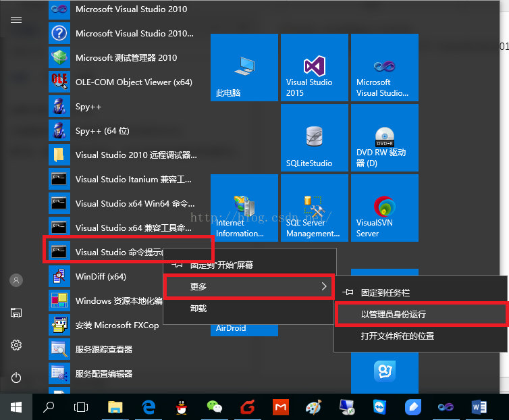Open DVD RW 驱动器 (D) tile
509x420 pixels.
coord(385,138)
